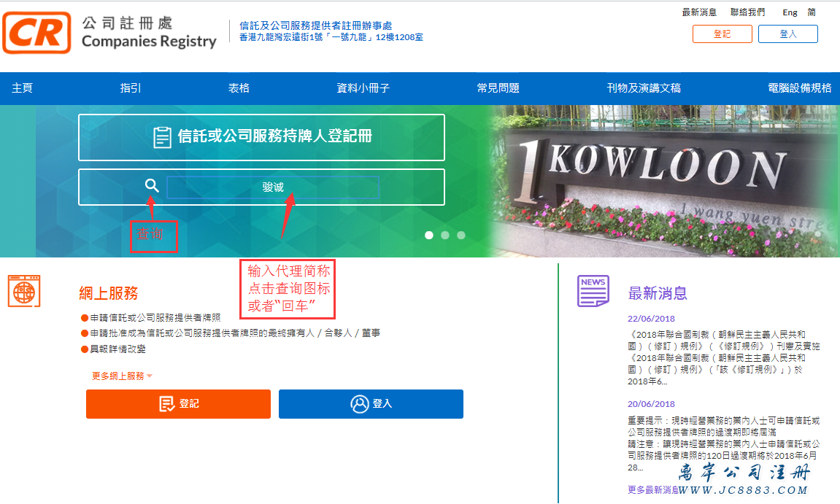Image resolution: width=840 pixels, height=504 pixels.
Task: Click the magnifier search icon
Action: (152, 185)
